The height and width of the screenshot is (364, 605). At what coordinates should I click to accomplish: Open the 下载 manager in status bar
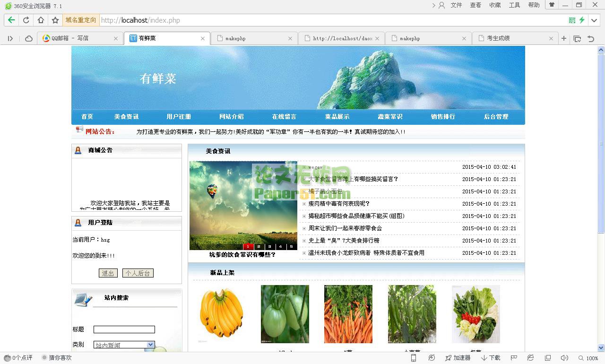491,358
